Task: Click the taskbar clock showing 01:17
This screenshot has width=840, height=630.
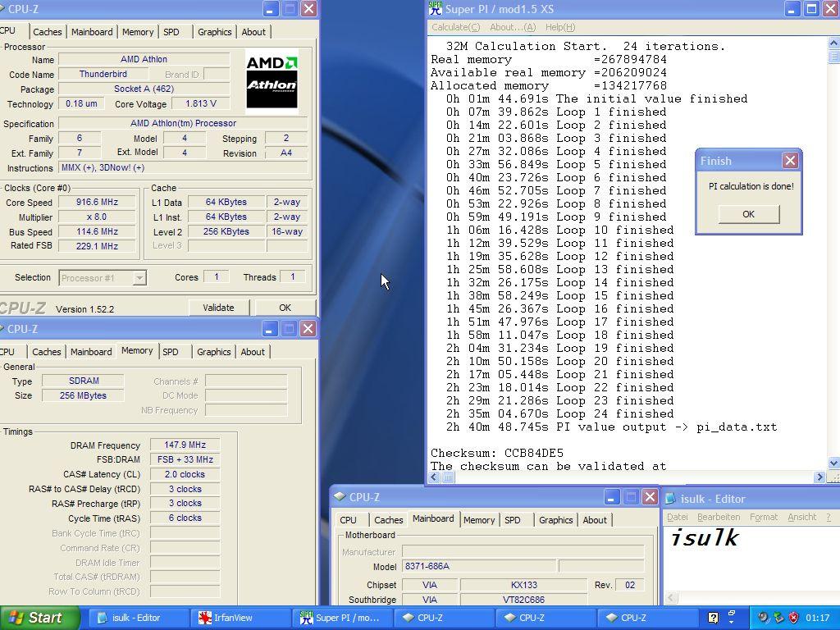Action: [x=818, y=618]
